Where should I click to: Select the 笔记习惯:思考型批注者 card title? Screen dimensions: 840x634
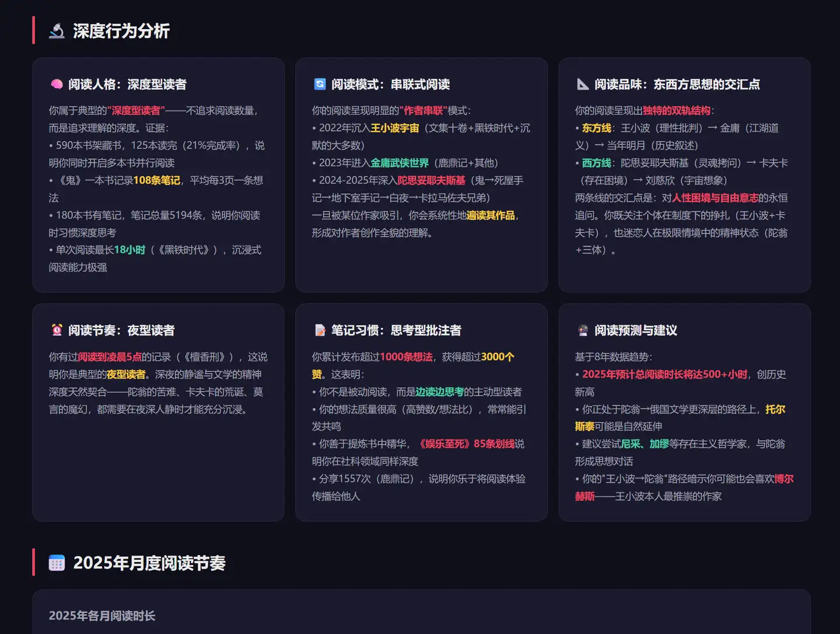click(396, 330)
